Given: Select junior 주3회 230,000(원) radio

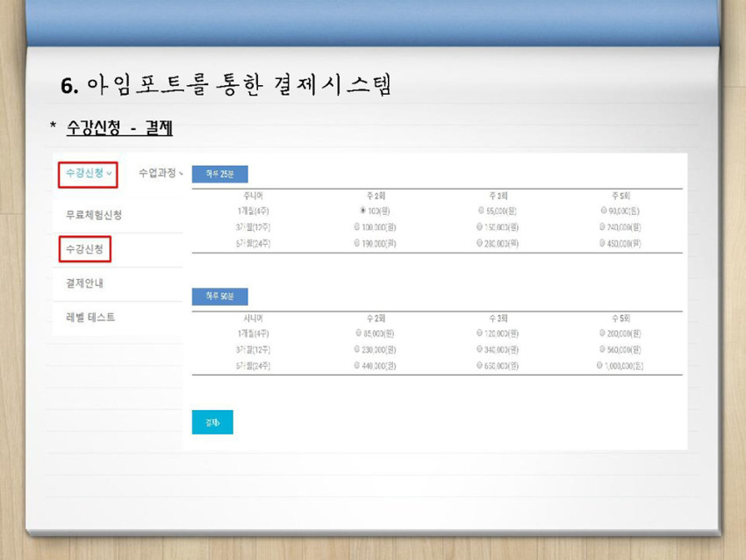Looking at the screenshot, I should pyautogui.click(x=479, y=243).
